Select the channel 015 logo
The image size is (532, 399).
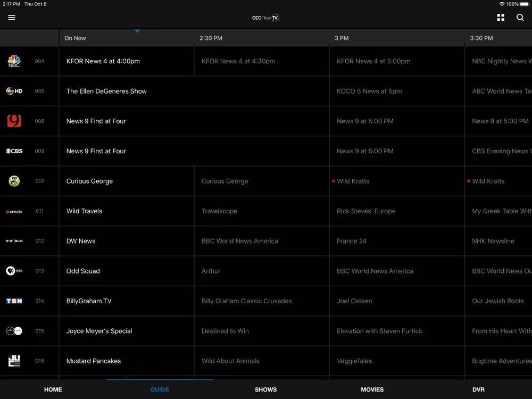(14, 331)
